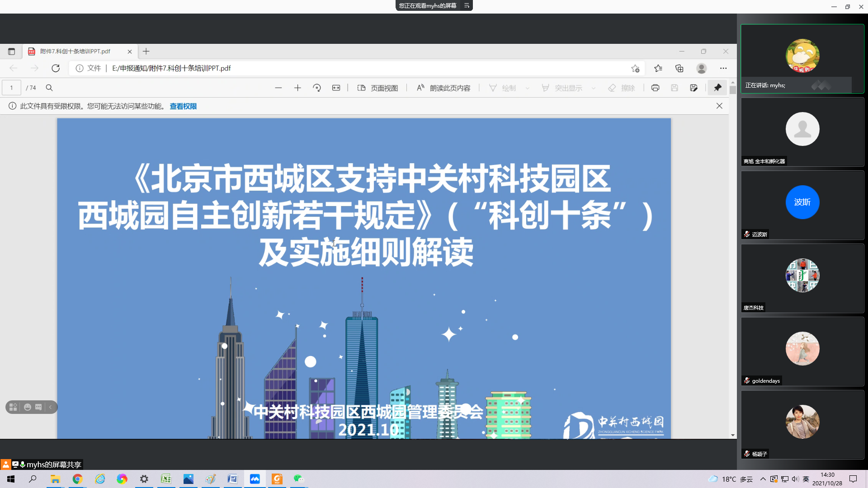
Task: Open File Explorer from taskbar
Action: coord(55,479)
